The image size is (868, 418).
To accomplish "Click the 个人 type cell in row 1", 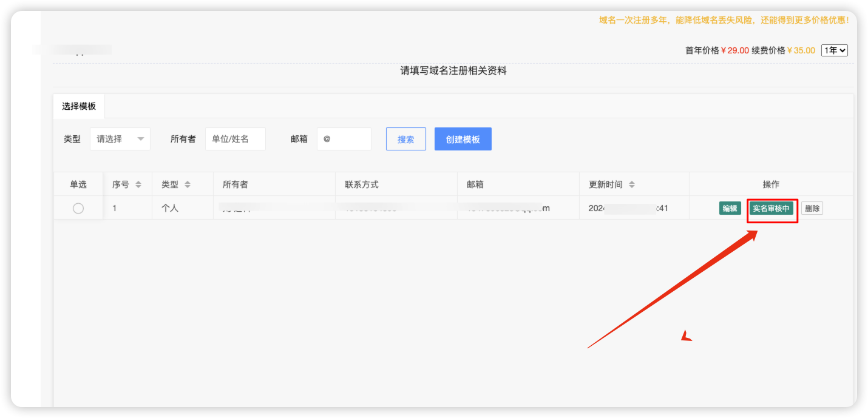I will point(170,208).
